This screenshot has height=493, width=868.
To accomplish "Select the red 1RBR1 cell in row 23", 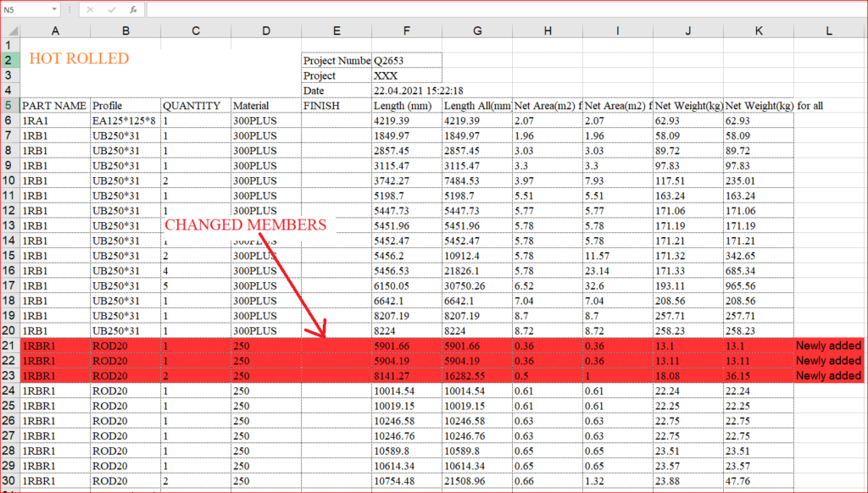I will (x=55, y=376).
